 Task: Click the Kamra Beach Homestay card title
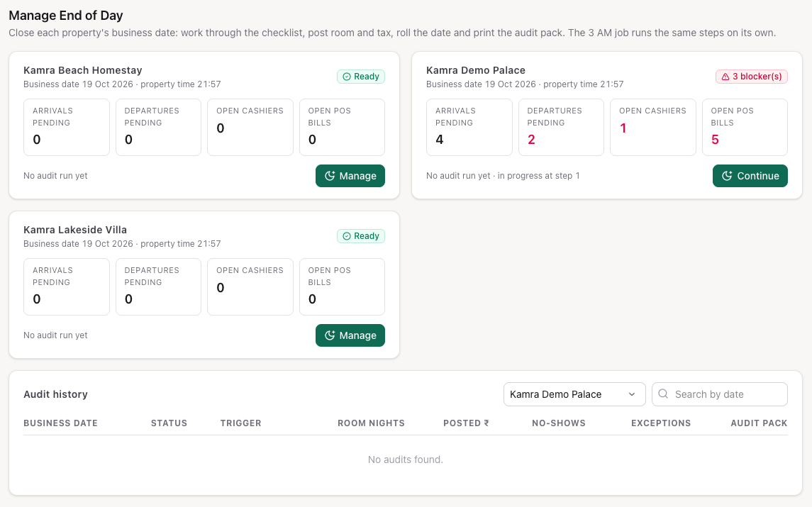83,70
